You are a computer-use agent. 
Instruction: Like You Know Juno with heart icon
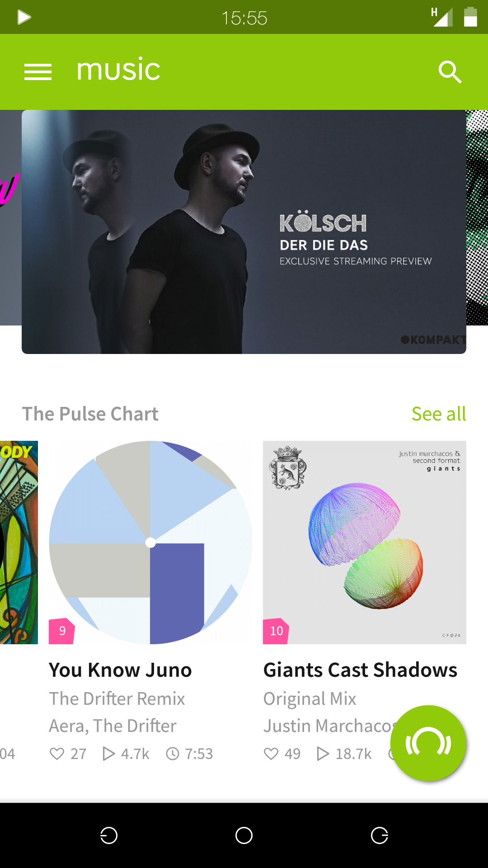[x=57, y=754]
